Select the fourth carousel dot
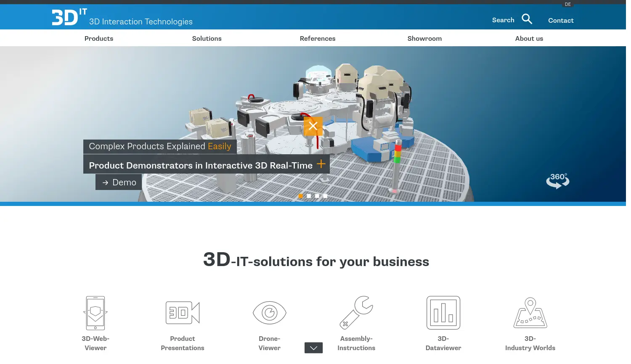The height and width of the screenshot is (364, 631). click(325, 195)
